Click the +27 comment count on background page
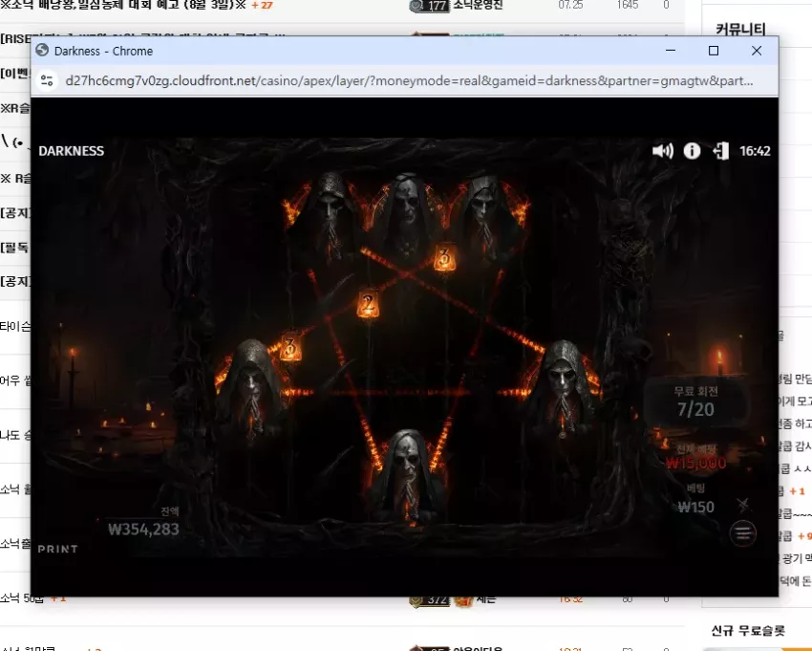 tap(262, 5)
